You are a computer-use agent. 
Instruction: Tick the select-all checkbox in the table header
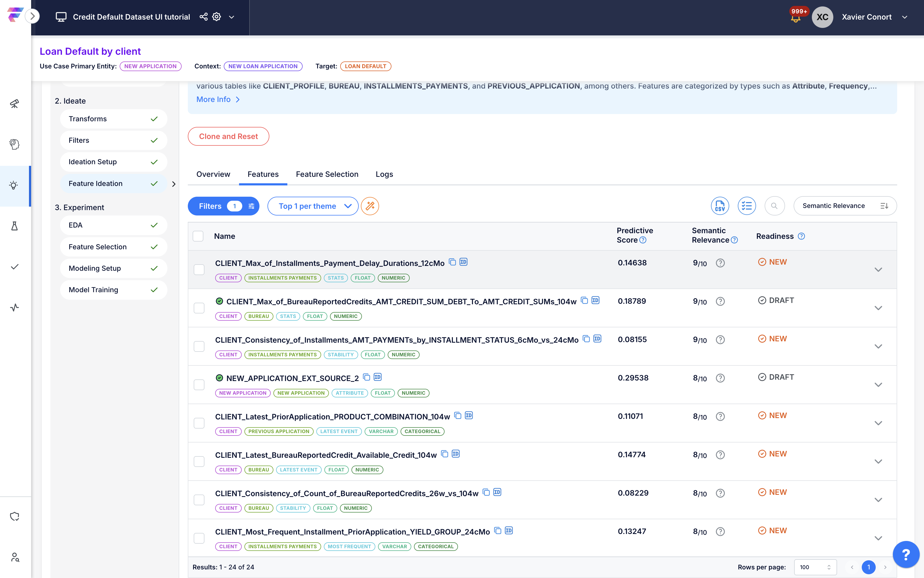[x=198, y=236]
